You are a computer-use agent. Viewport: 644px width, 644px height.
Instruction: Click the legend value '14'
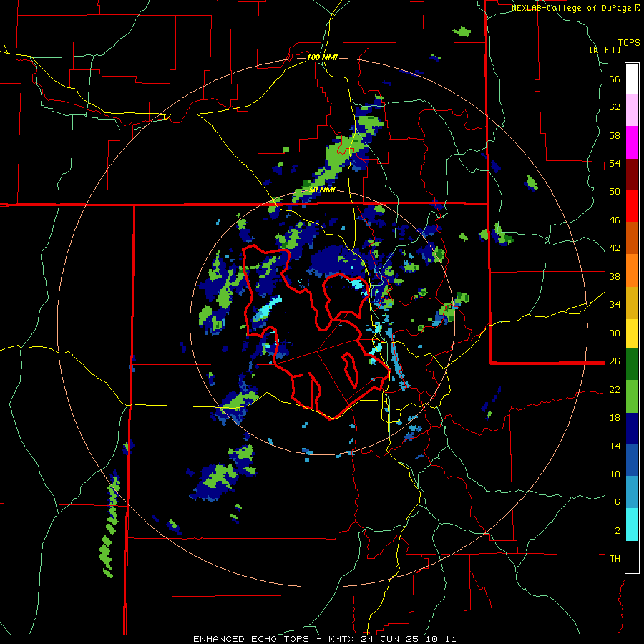(615, 446)
